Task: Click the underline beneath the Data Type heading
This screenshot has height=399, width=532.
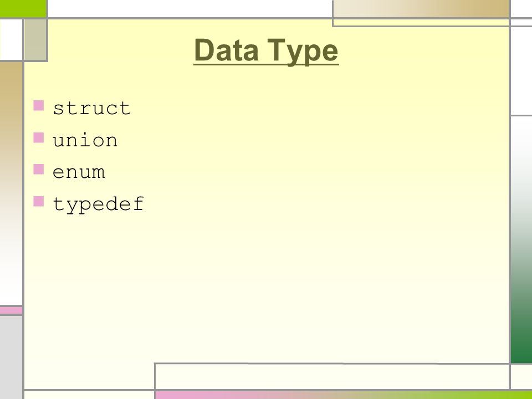Action: (x=266, y=64)
